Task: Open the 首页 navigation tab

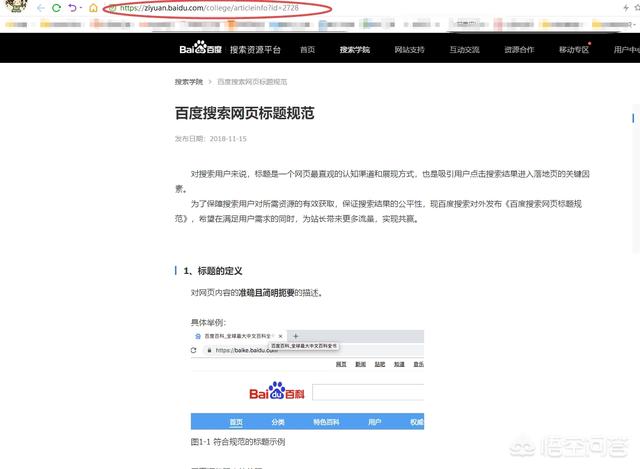Action: [307, 49]
